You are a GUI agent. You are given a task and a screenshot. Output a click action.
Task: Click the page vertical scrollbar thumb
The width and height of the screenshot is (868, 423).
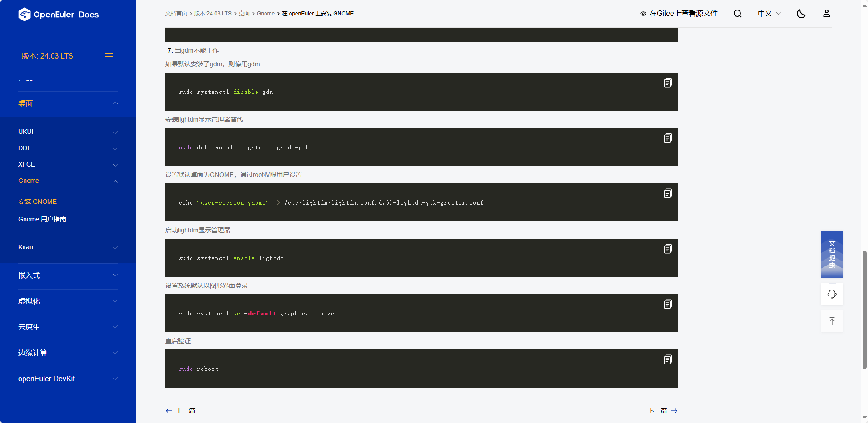(x=864, y=310)
